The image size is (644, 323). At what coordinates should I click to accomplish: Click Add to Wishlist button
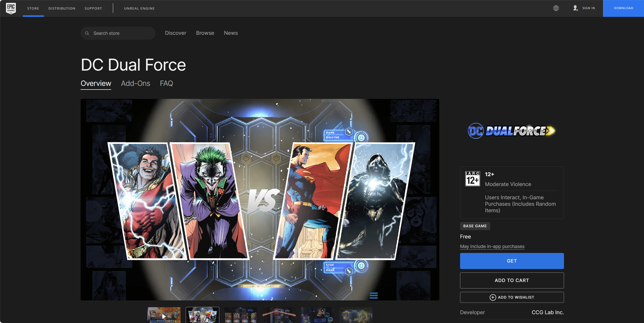click(x=512, y=297)
